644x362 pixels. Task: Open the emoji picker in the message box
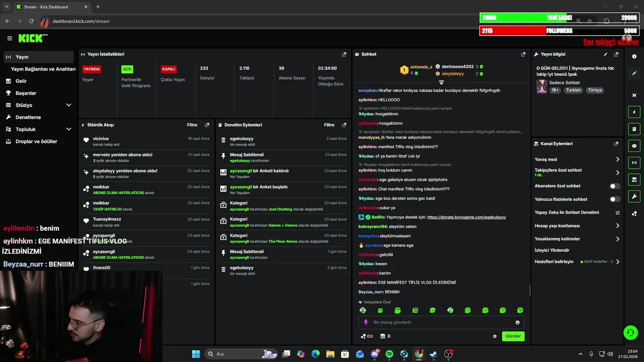tap(517, 322)
